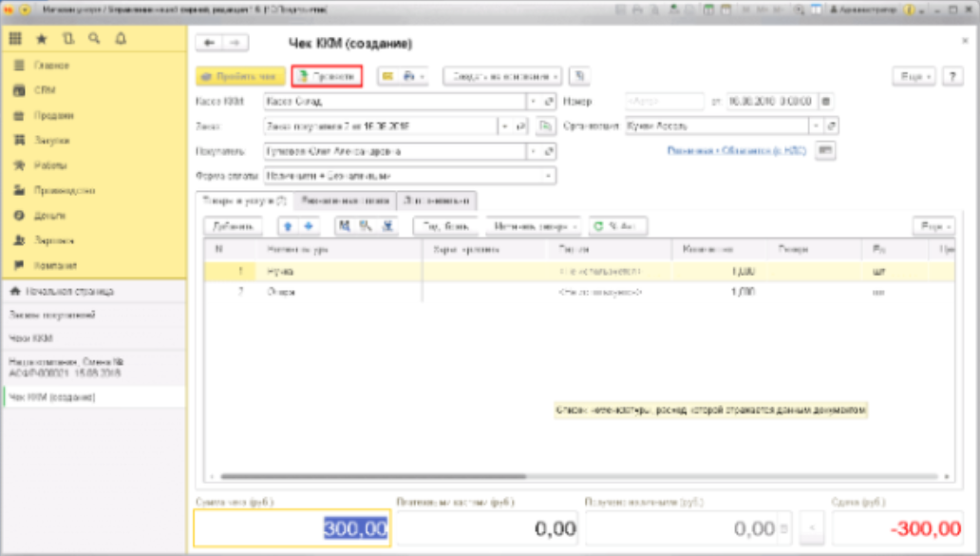Open notifications via the bell icon
The image size is (980, 556).
[120, 39]
